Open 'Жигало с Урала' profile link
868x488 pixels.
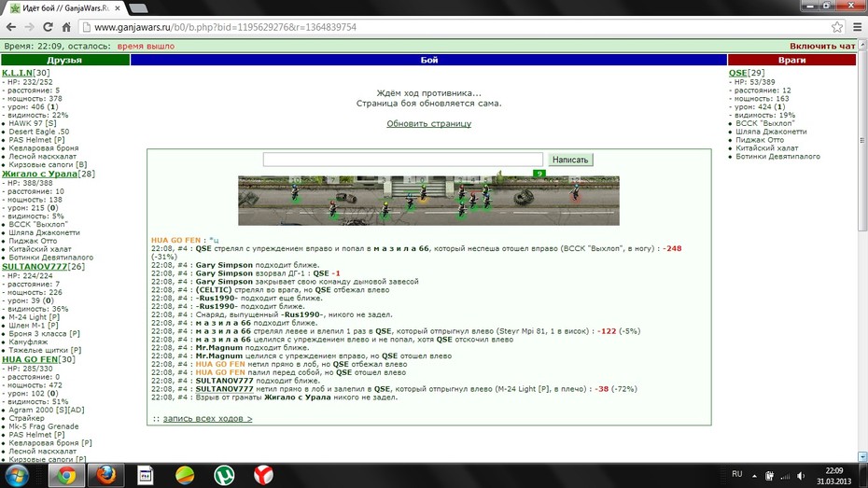(40, 174)
